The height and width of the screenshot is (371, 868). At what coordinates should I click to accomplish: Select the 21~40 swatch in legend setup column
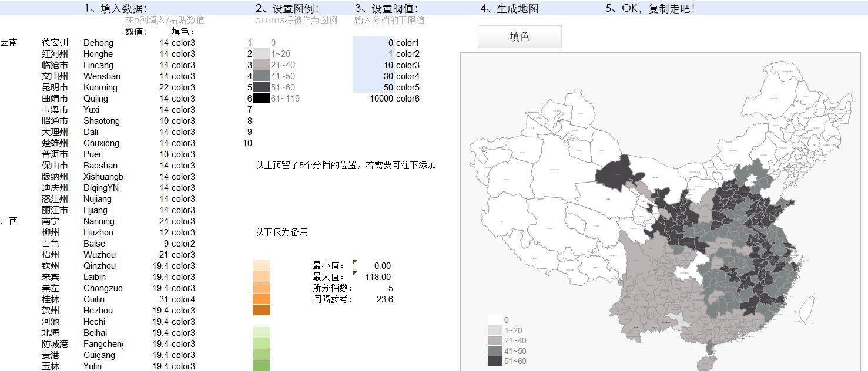coord(262,65)
